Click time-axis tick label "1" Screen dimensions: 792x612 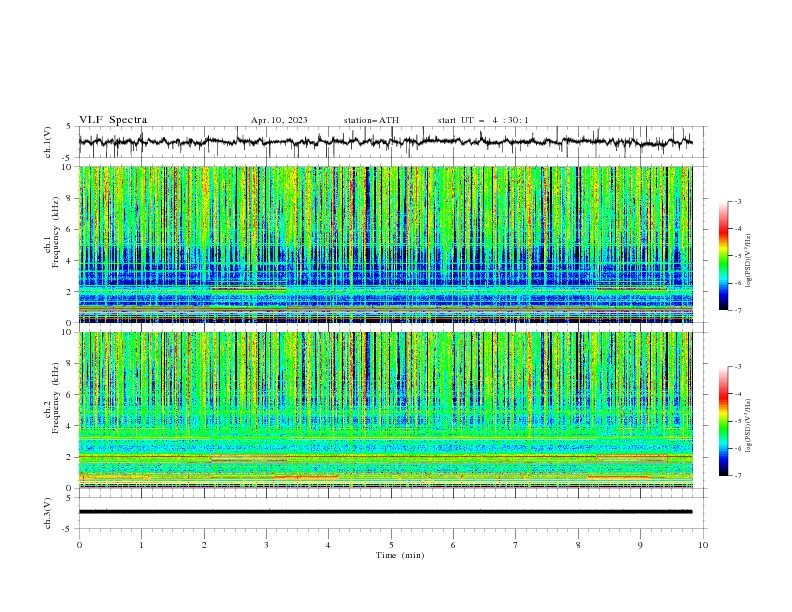tap(141, 545)
